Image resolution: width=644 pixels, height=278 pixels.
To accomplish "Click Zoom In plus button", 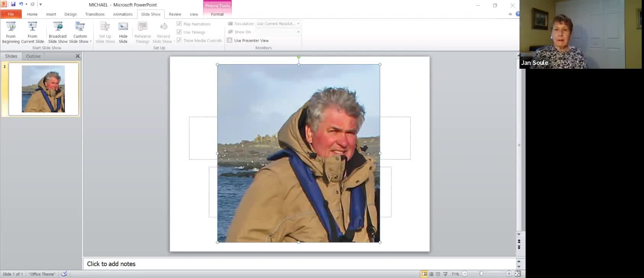I will click(x=509, y=274).
